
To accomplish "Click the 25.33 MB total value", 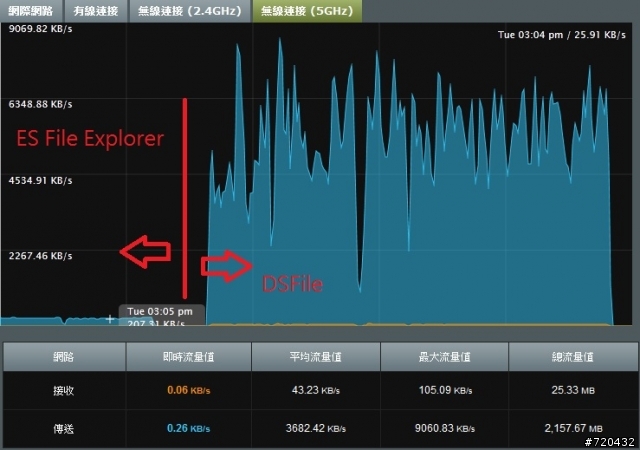I will 573,390.
